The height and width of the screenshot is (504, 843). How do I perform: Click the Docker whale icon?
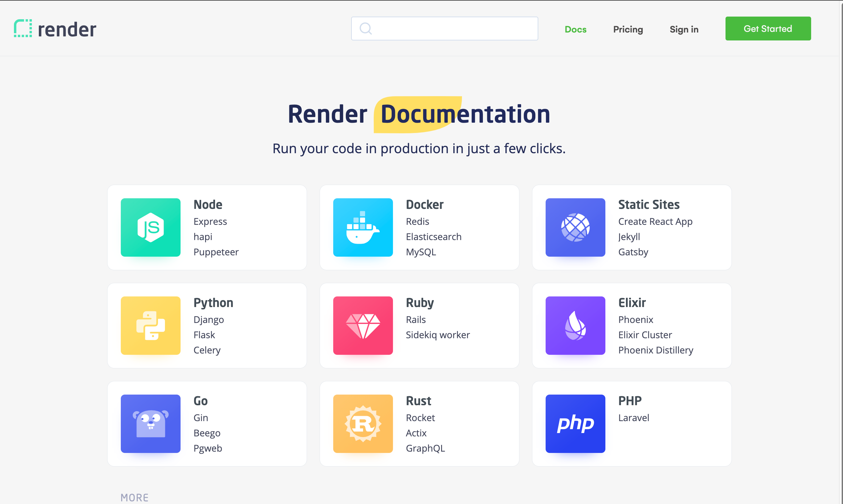(x=363, y=227)
